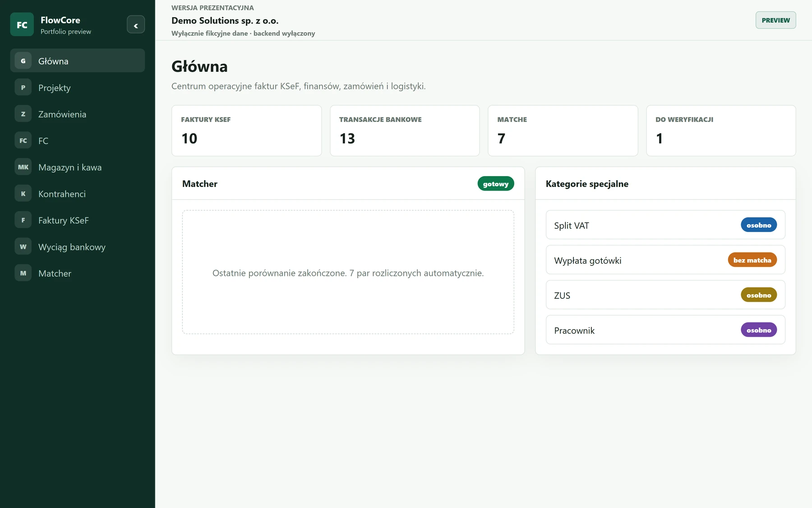Go to the Matcher page in sidebar
This screenshot has height=508, width=812.
tap(78, 273)
